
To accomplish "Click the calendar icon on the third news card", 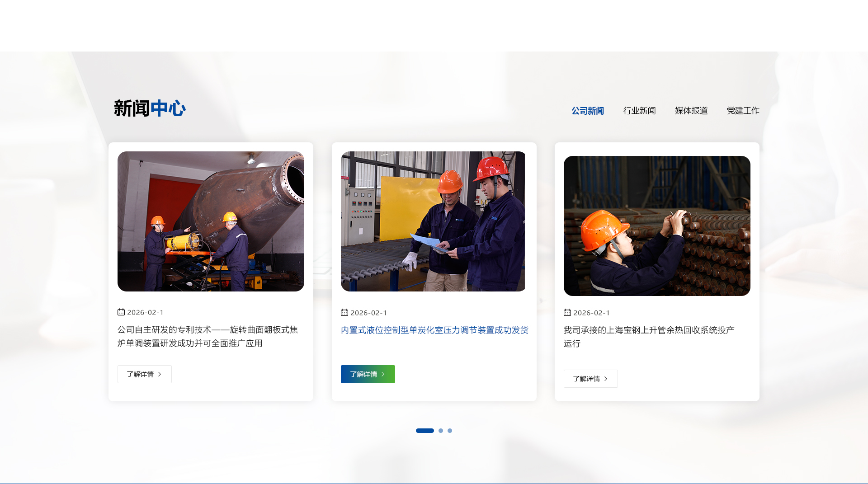I will [x=567, y=313].
